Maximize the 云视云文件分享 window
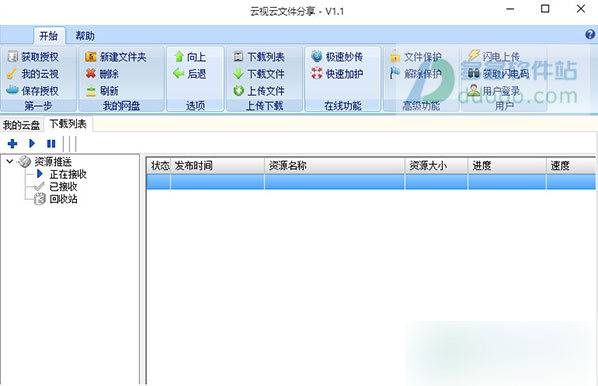 [x=545, y=9]
